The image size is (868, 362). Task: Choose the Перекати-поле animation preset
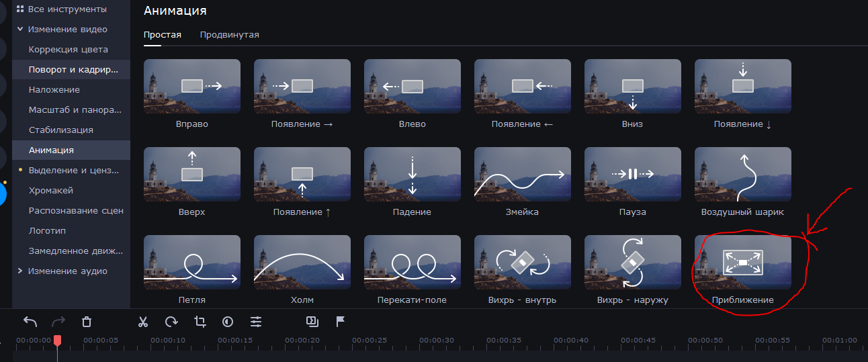[x=413, y=263]
